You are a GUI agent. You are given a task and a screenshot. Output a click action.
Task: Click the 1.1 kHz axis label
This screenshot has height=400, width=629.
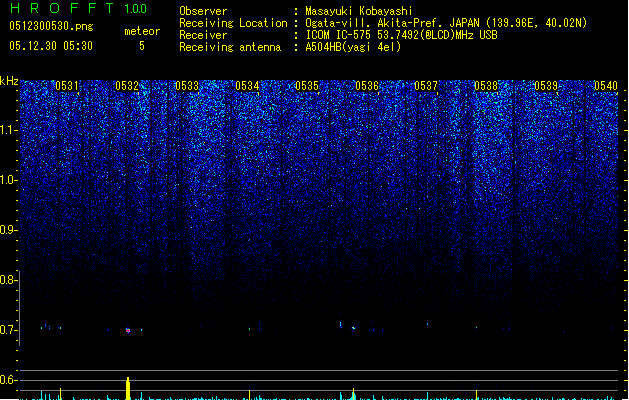(x=9, y=130)
